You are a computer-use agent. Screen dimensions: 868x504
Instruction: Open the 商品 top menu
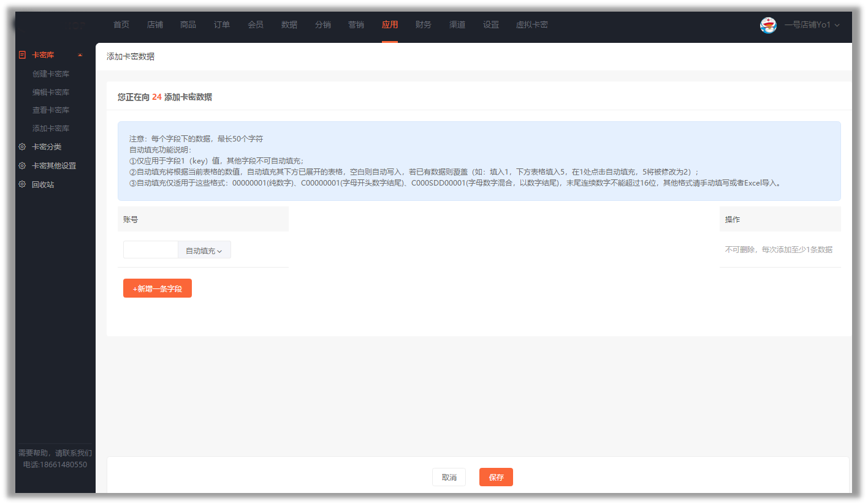coord(188,25)
